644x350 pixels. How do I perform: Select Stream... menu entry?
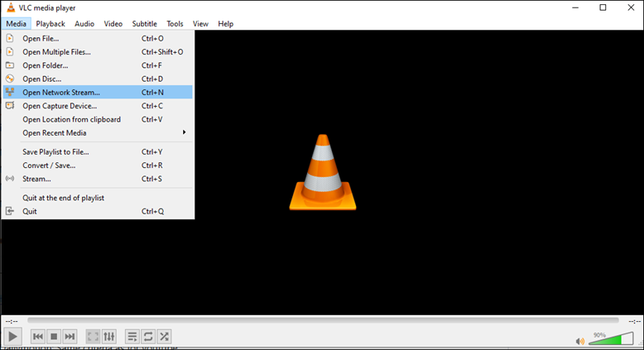coord(98,179)
